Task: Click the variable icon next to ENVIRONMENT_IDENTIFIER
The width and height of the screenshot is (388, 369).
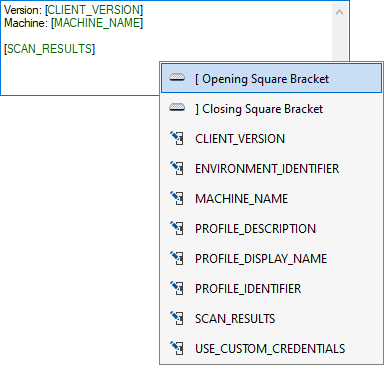Action: coord(177,168)
